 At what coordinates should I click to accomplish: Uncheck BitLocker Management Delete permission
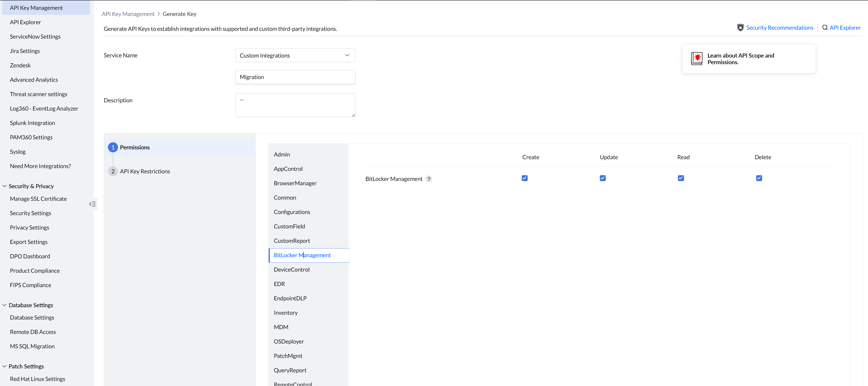point(759,178)
